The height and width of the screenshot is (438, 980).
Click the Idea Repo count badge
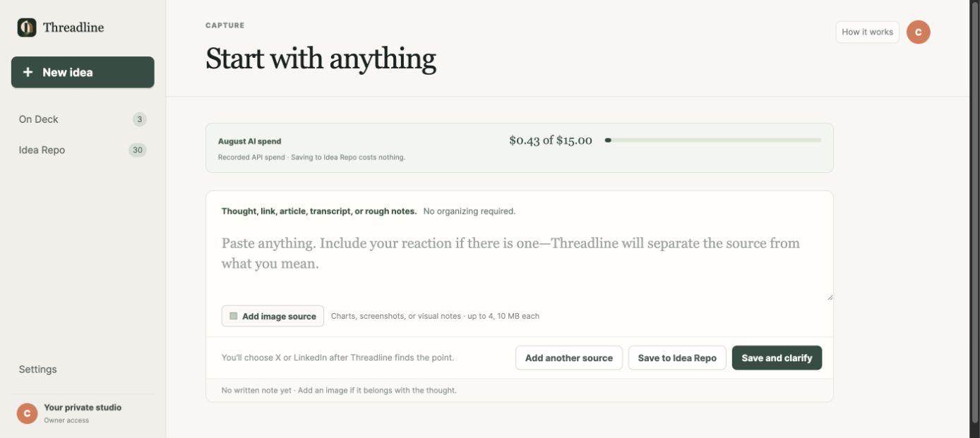point(138,150)
